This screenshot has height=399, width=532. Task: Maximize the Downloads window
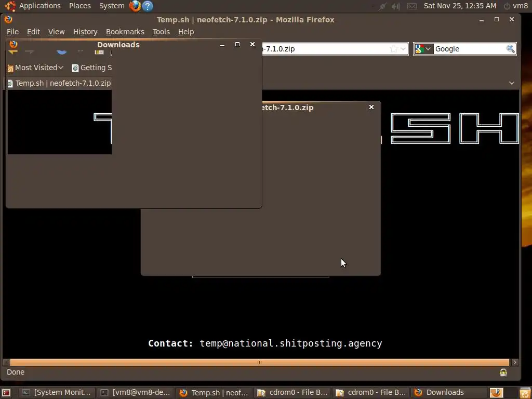tap(237, 45)
